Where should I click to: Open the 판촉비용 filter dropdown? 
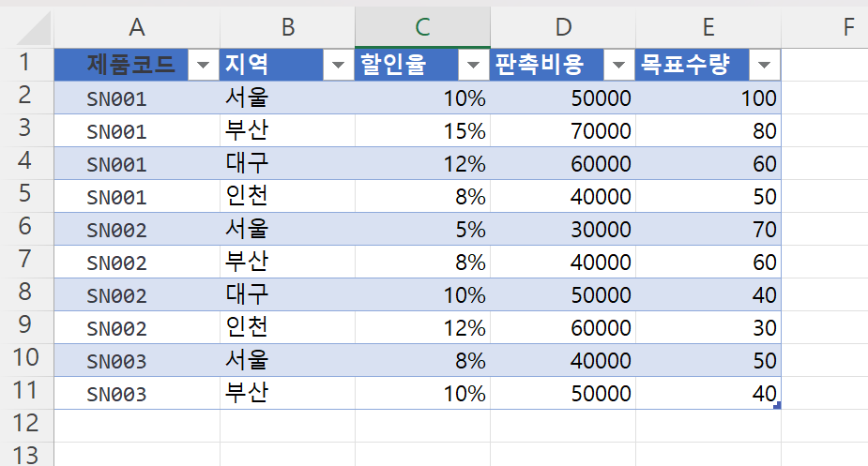(619, 66)
